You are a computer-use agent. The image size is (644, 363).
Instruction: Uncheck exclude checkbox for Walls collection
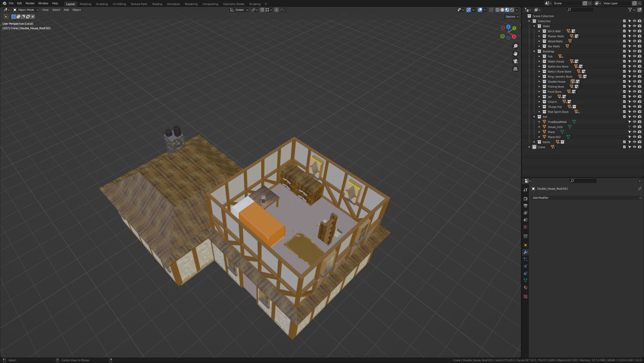pos(624,26)
